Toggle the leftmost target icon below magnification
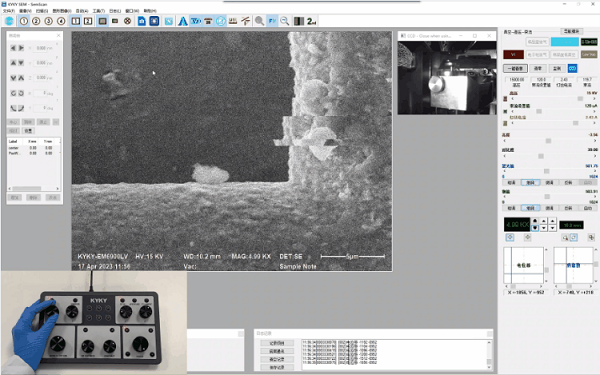This screenshot has height=375, width=600. (510, 238)
